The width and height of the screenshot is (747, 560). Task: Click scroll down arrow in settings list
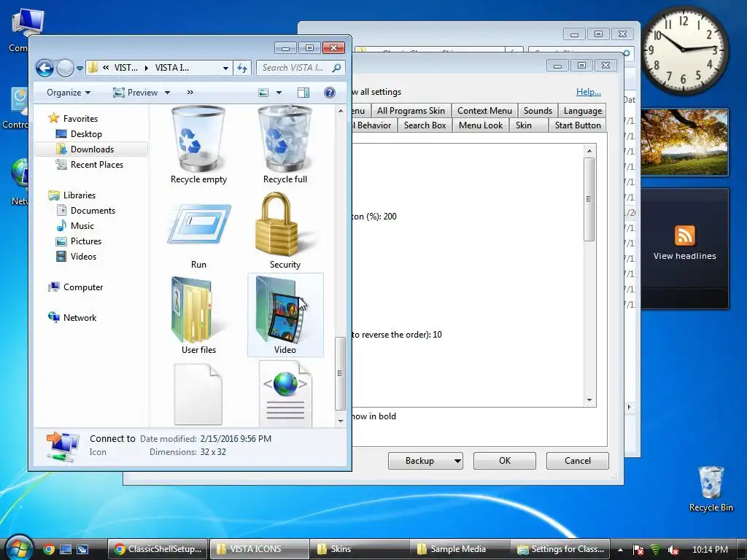[x=589, y=400]
